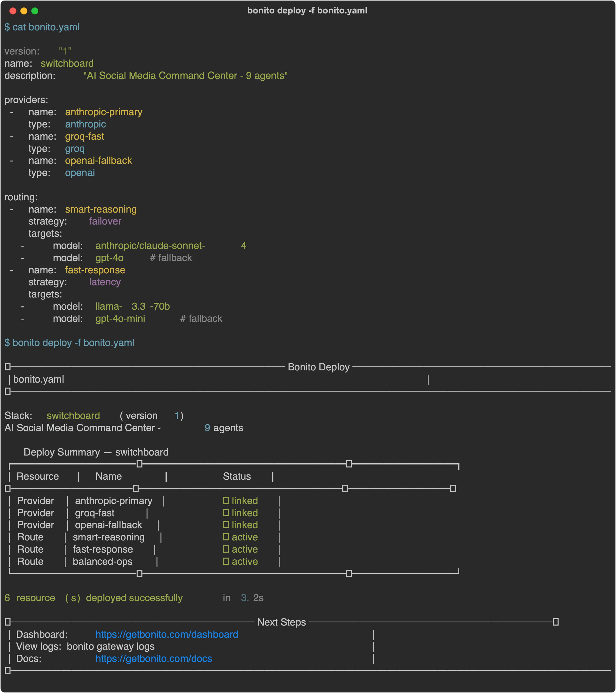Image resolution: width=616 pixels, height=693 pixels.
Task: Click the '$ bonito deploy -f bonito.yaml' command
Action: (69, 343)
